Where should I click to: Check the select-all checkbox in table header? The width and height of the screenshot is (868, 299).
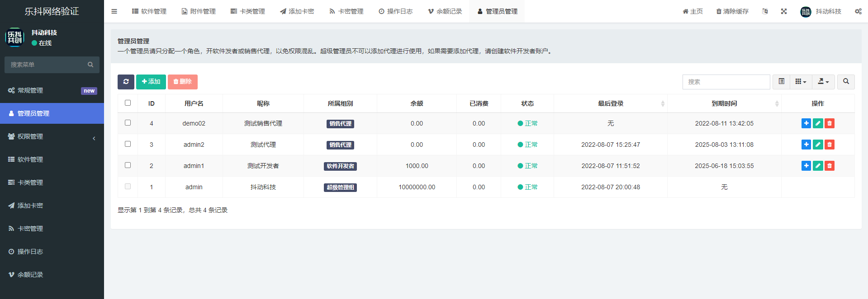(128, 103)
